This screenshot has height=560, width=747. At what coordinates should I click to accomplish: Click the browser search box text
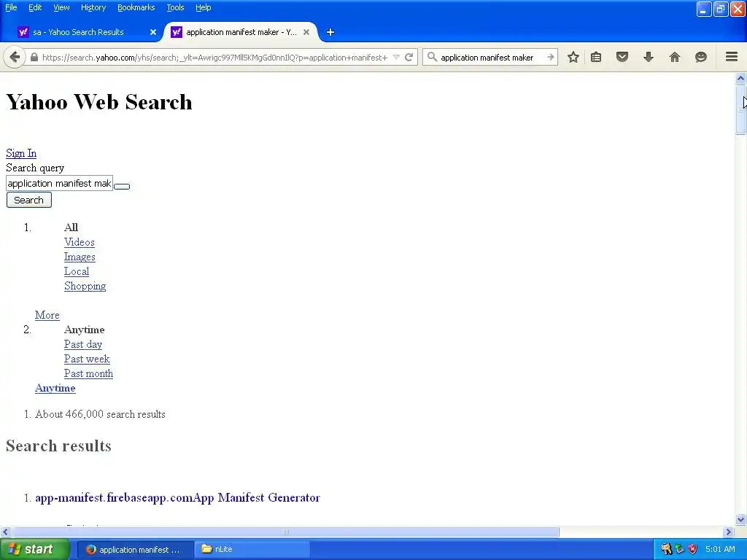click(x=487, y=57)
